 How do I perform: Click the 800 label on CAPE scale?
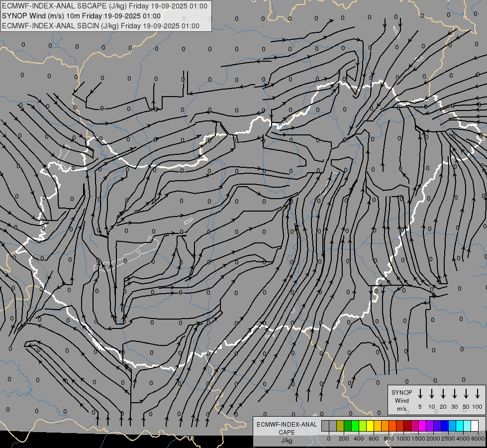click(x=389, y=439)
